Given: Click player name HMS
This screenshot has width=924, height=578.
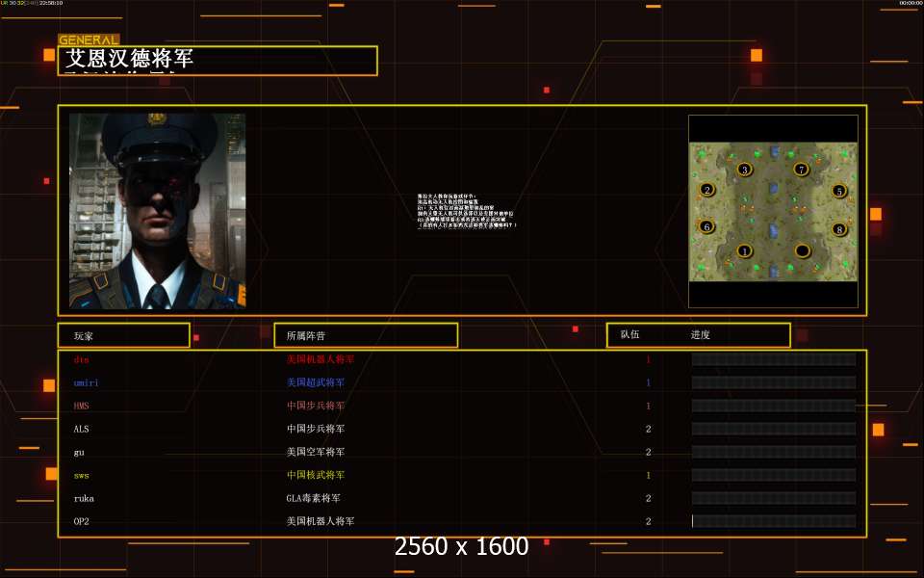Looking at the screenshot, I should (x=81, y=406).
